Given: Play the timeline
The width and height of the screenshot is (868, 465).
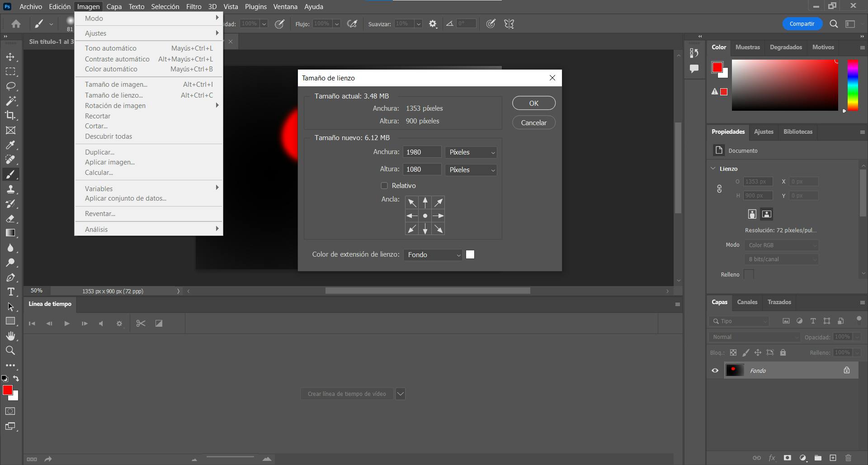Looking at the screenshot, I should coord(67,324).
